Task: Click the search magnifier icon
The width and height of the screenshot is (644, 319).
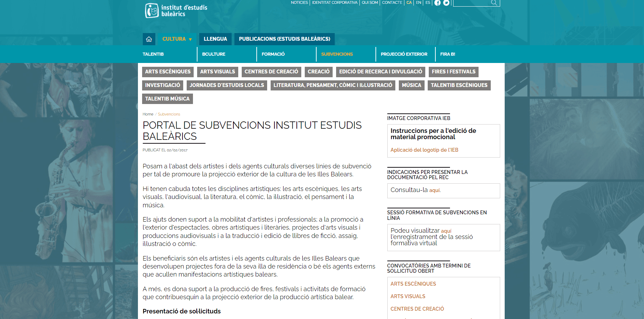Action: (494, 3)
